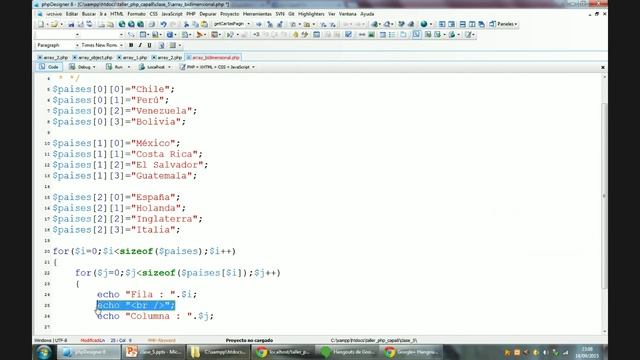Viewport: 640px width, 360px height.
Task: Click the code line with "Inglaterra"
Action: (127, 219)
